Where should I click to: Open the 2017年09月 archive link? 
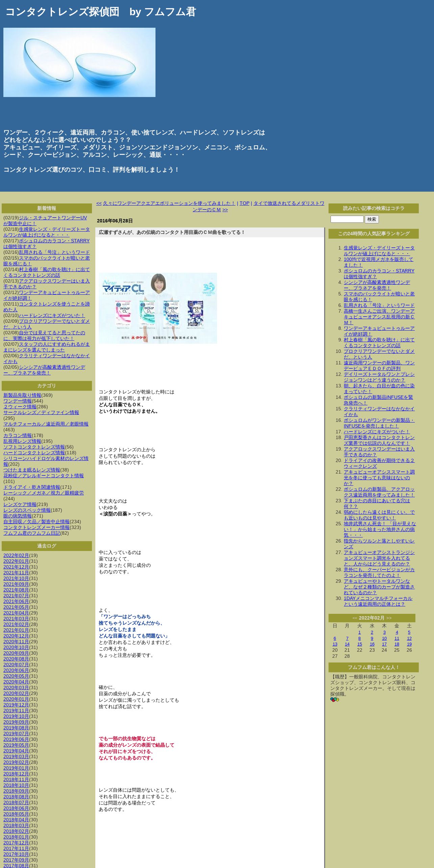[x=16, y=860]
